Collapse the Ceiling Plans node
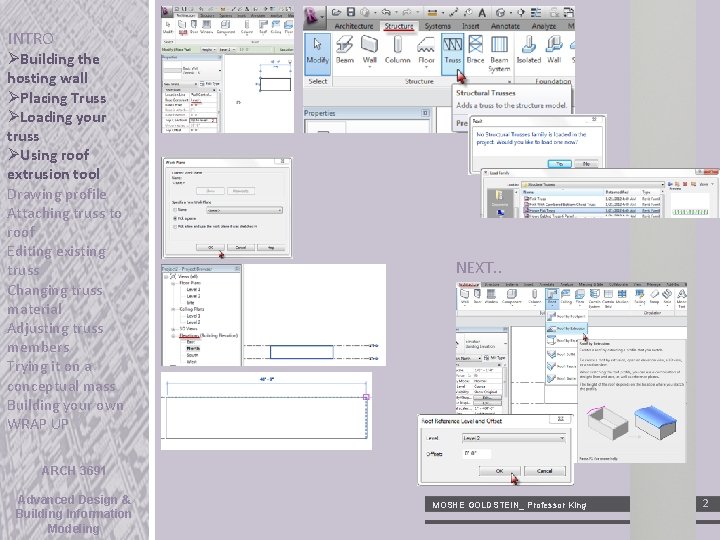 tap(173, 309)
